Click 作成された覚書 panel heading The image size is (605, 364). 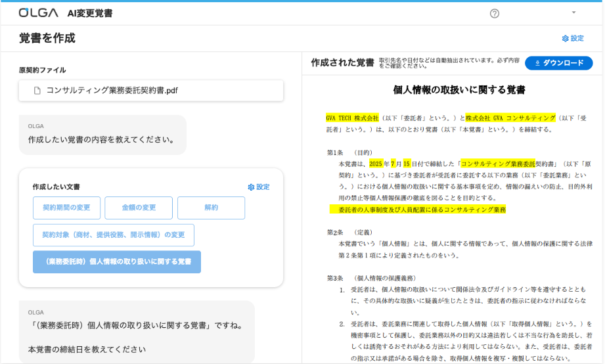(x=343, y=62)
